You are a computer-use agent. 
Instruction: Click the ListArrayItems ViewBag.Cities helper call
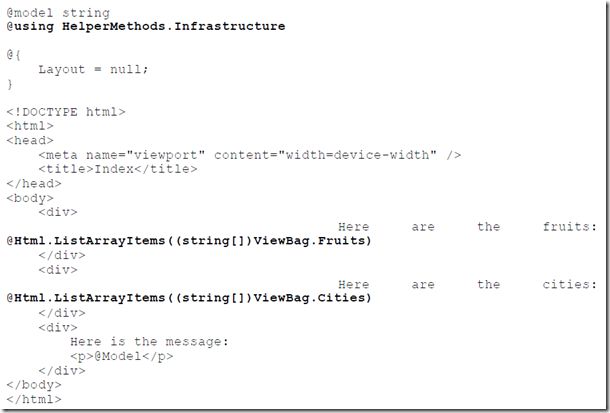[x=189, y=298]
